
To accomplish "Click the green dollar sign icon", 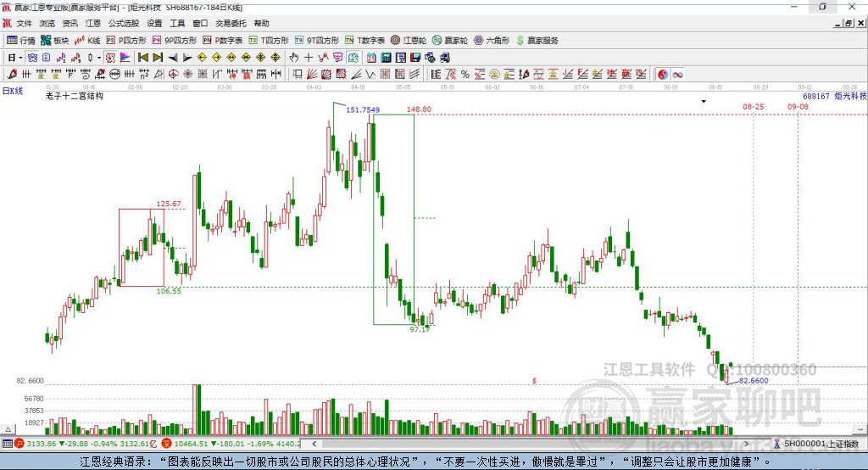I will click(520, 41).
